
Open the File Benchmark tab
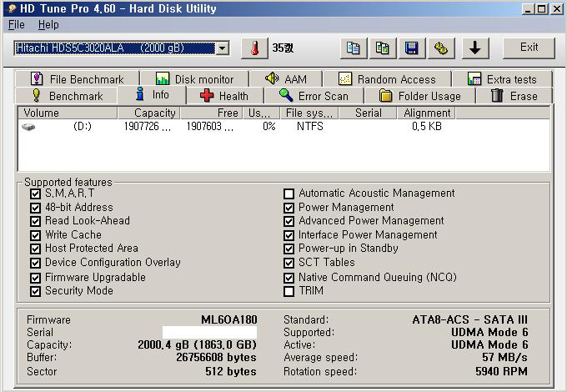click(x=77, y=79)
